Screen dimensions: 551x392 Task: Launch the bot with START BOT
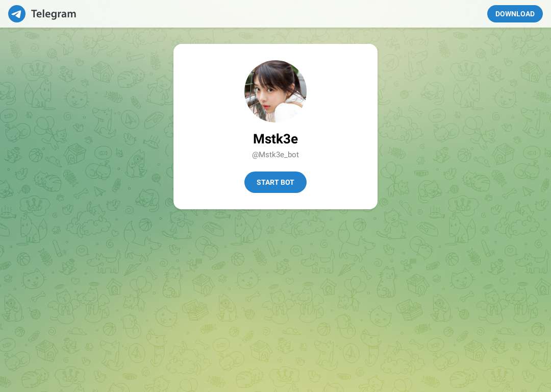pyautogui.click(x=275, y=182)
